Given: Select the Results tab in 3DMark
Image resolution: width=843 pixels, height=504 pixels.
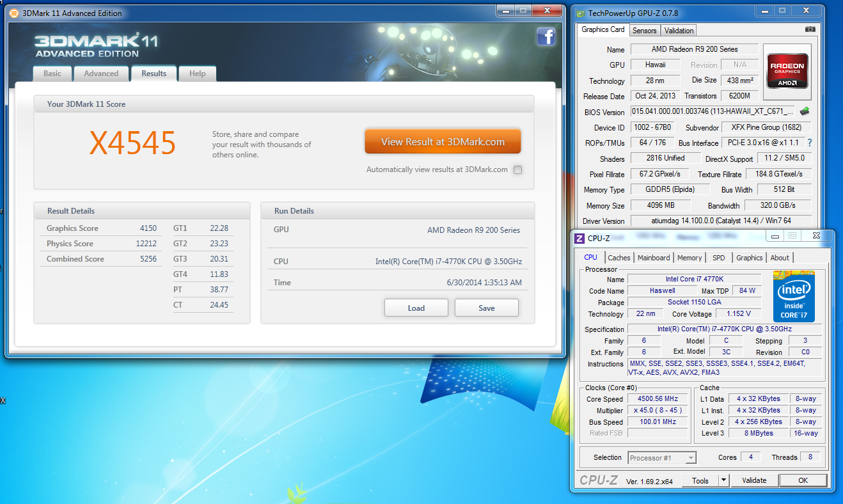Looking at the screenshot, I should click(x=154, y=74).
